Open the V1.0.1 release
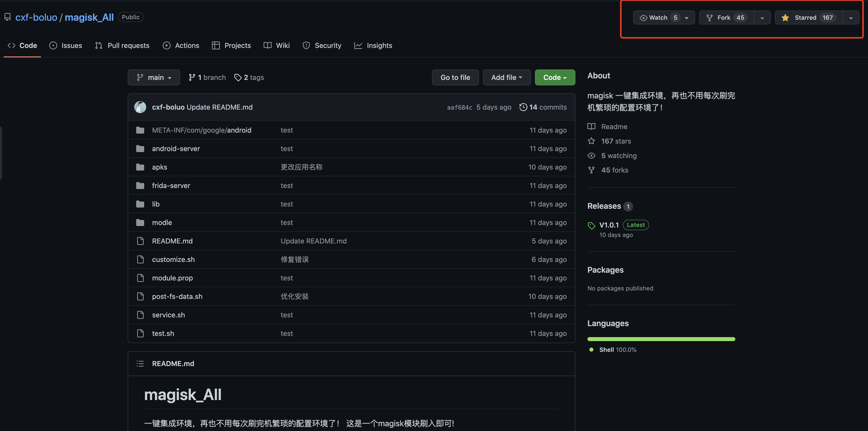868x431 pixels. pos(609,225)
